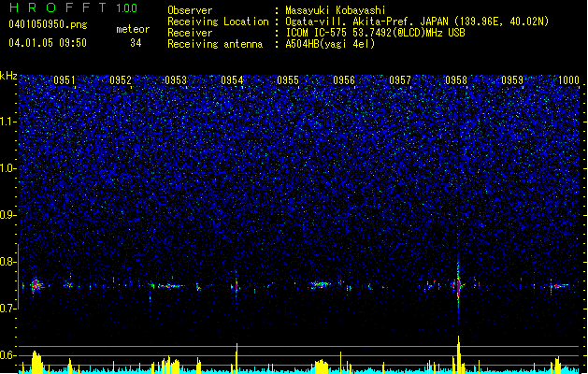This screenshot has height=374, width=588.
Task: Click the tallest yellow power spike at 0958
Action: [x=458, y=354]
